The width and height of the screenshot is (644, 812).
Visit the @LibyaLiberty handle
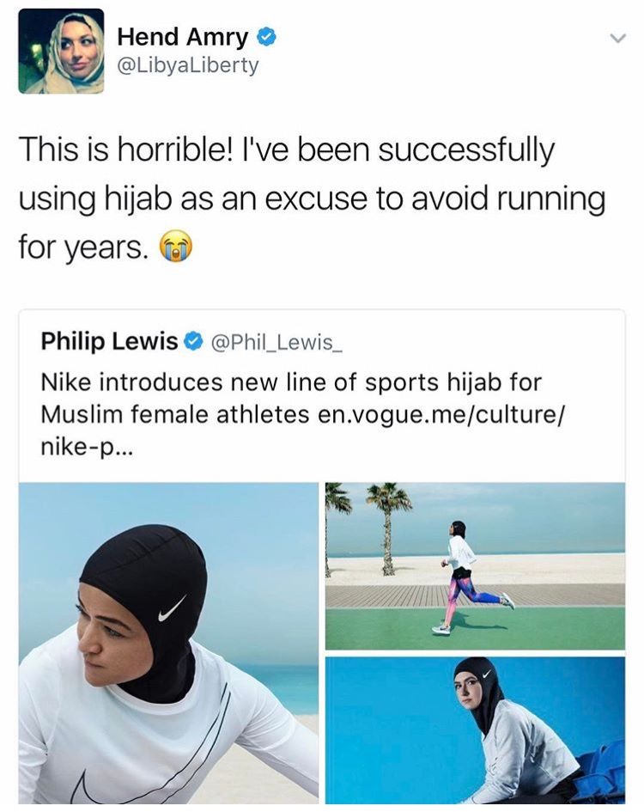188,65
